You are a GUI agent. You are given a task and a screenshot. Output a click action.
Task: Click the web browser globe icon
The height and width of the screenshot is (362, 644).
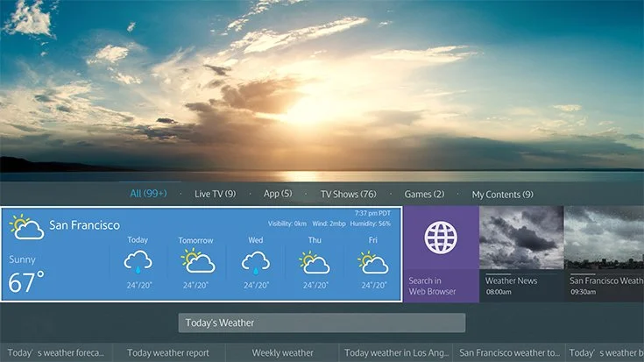(441, 238)
